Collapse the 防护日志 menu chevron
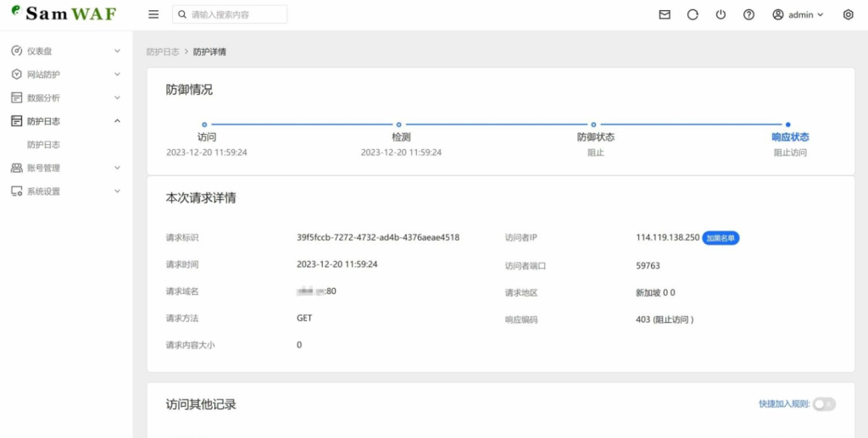 tap(117, 120)
